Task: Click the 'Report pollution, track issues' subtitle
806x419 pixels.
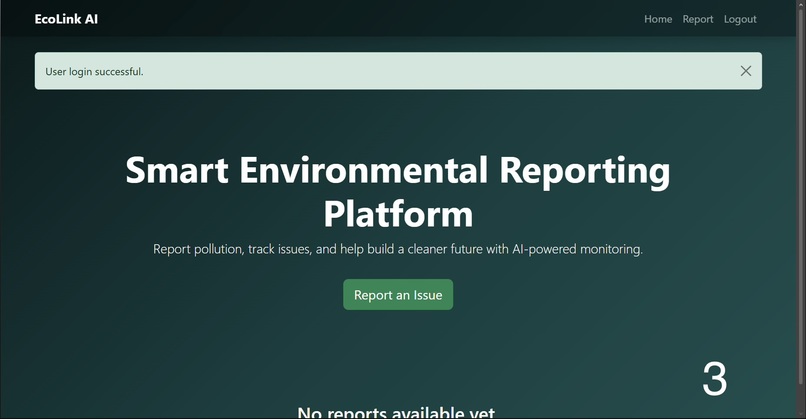Action: [x=398, y=249]
